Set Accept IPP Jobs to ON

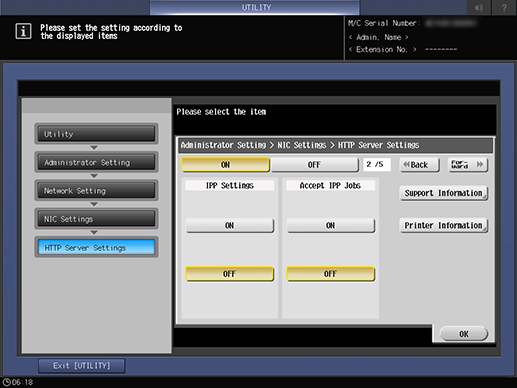click(331, 226)
